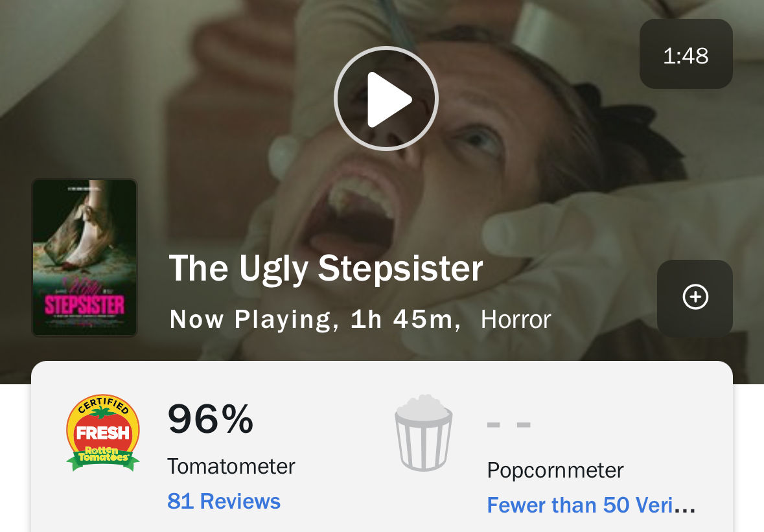Image resolution: width=764 pixels, height=532 pixels.
Task: Open the 81 Reviews link
Action: [x=224, y=501]
